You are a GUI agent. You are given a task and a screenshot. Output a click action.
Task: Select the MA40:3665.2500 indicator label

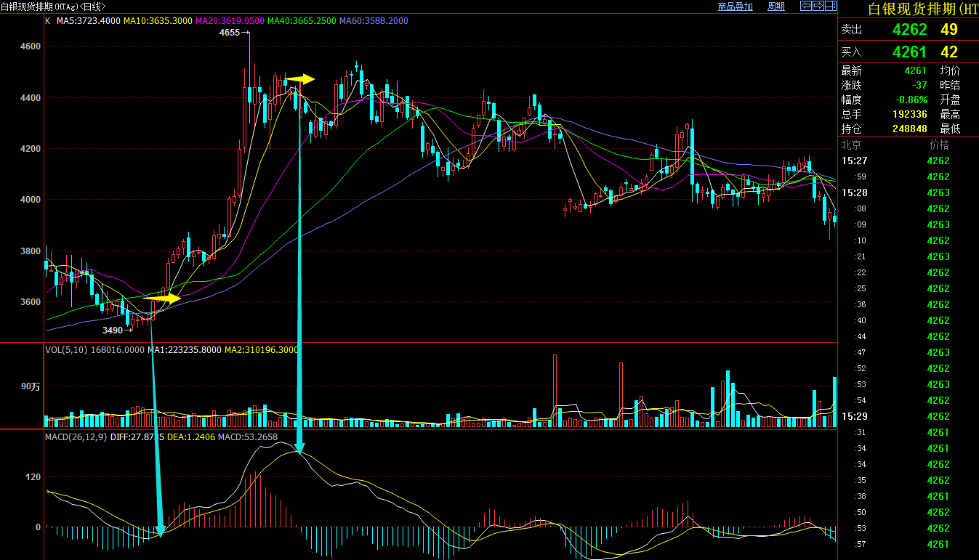coord(302,21)
